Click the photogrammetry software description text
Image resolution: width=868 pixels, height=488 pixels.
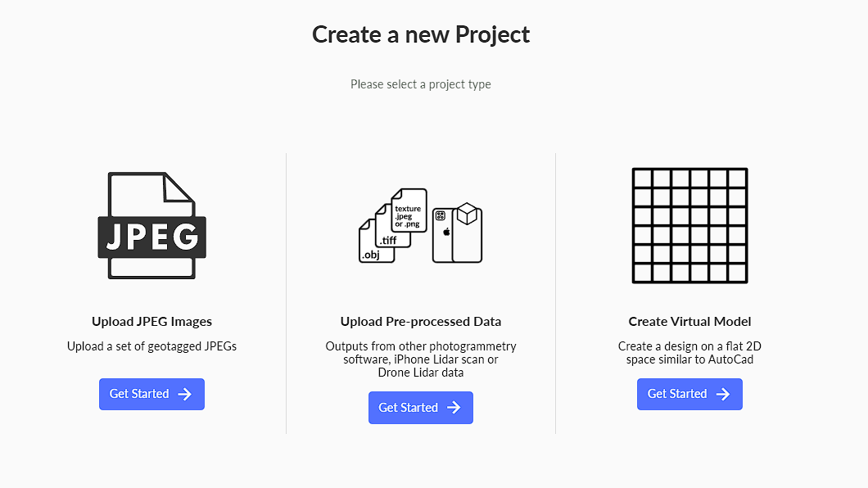(421, 359)
